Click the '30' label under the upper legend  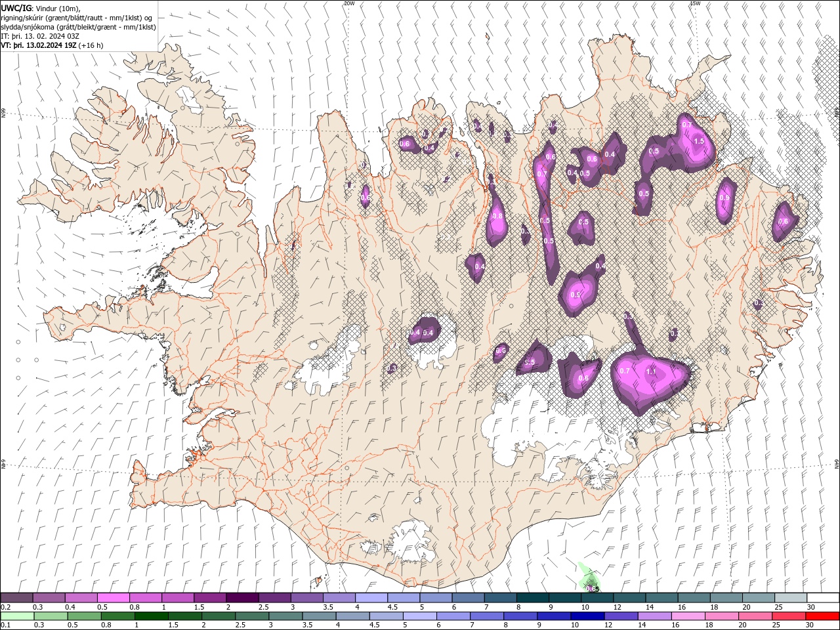click(810, 607)
